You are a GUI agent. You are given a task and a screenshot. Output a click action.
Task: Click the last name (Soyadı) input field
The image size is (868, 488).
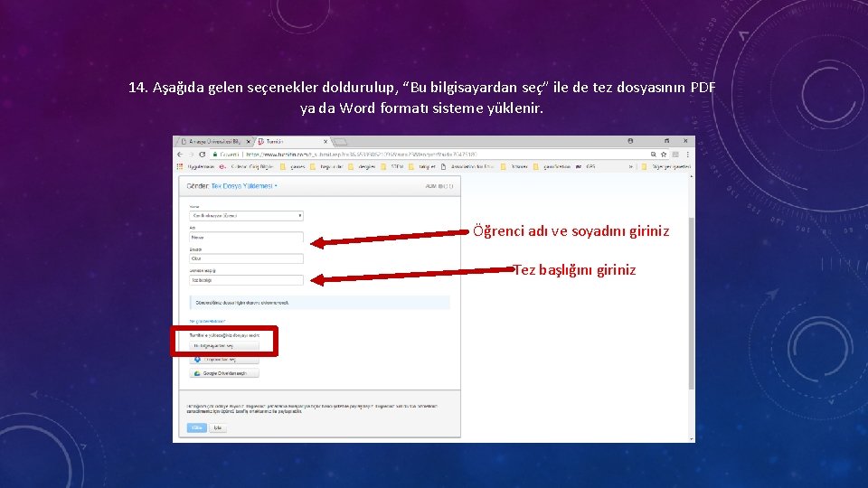click(x=246, y=258)
